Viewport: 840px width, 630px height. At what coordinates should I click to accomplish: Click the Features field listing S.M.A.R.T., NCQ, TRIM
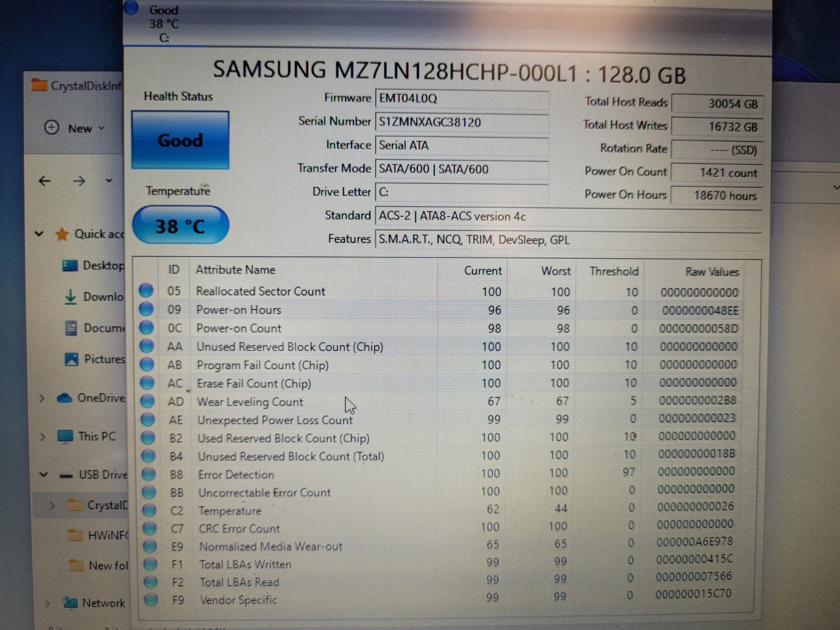click(568, 240)
